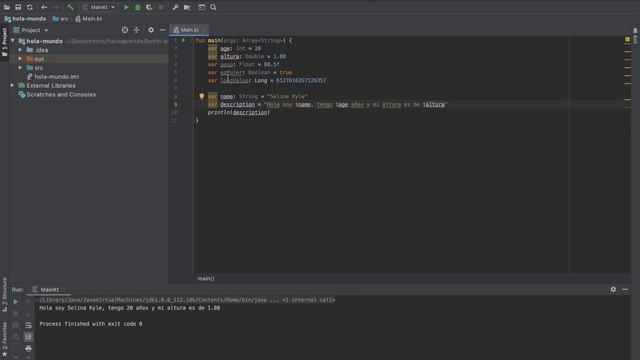Run with coverage using the shield icon
Image resolution: width=640 pixels, height=360 pixels.
149,7
